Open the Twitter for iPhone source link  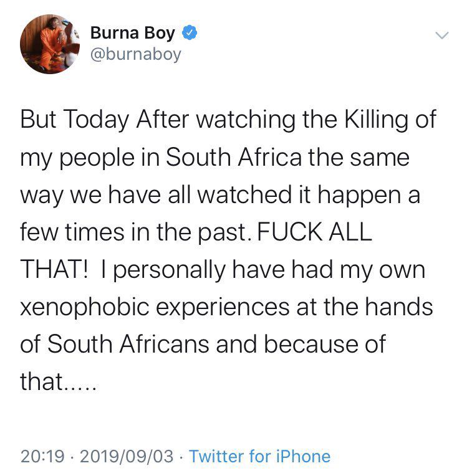(259, 456)
